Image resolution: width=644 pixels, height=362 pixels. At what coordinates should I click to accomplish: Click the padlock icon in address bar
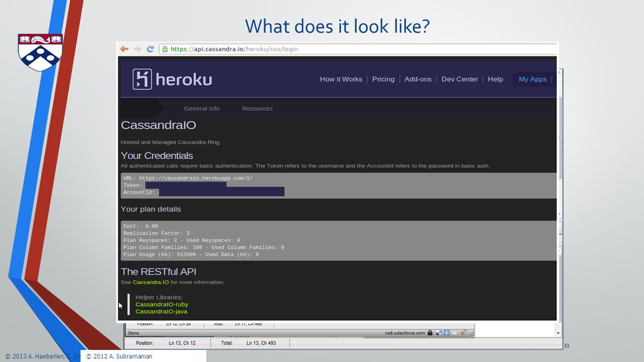(x=164, y=49)
